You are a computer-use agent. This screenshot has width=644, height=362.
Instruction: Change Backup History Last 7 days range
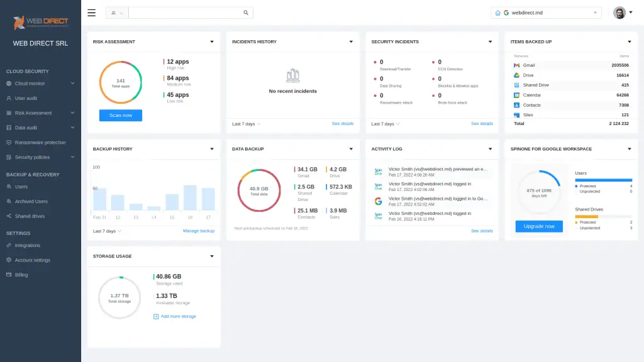click(x=107, y=231)
